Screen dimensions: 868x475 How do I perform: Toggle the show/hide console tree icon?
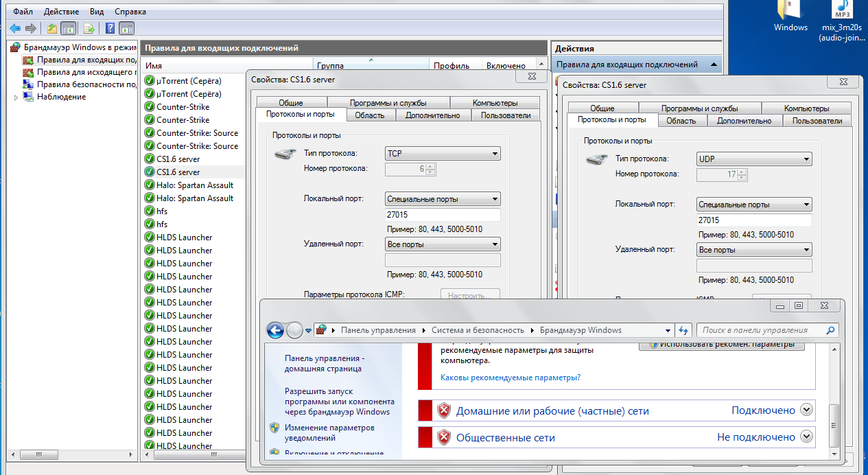click(x=68, y=28)
